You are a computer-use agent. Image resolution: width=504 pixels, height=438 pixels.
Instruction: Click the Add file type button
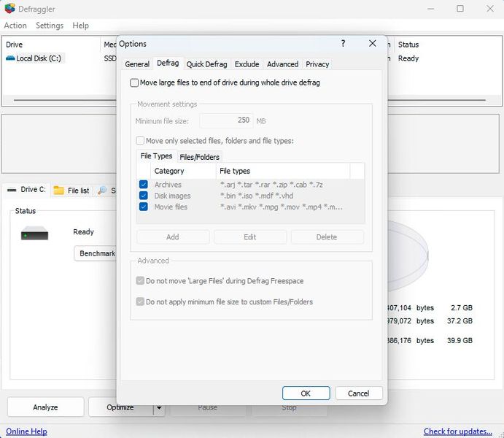coord(173,237)
